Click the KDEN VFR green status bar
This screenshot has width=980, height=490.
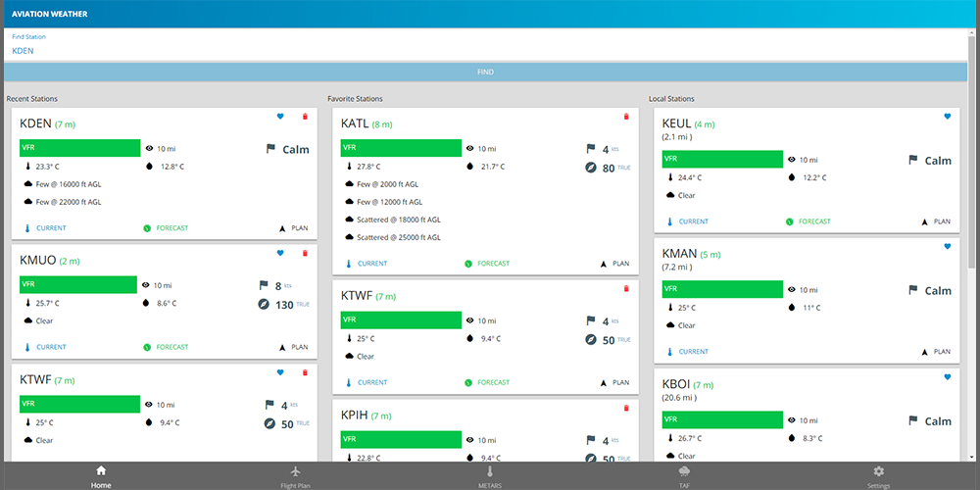click(80, 148)
